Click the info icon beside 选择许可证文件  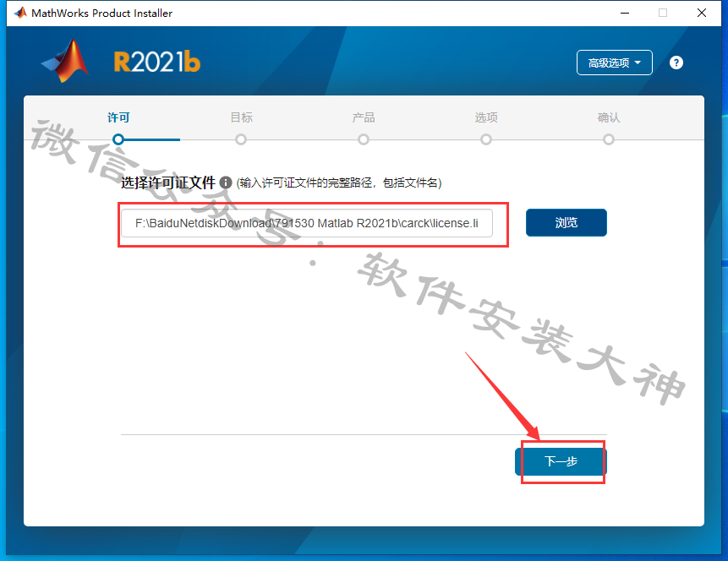226,182
